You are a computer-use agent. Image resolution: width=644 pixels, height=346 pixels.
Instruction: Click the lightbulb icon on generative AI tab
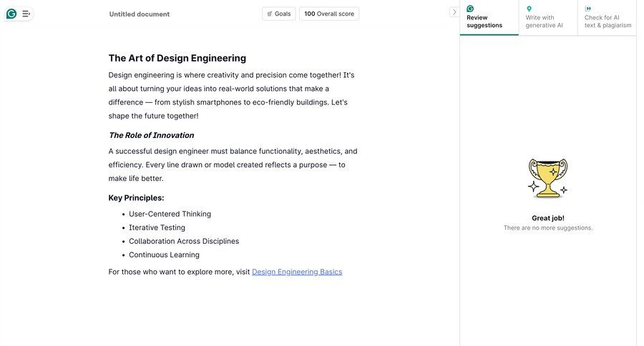click(x=529, y=9)
